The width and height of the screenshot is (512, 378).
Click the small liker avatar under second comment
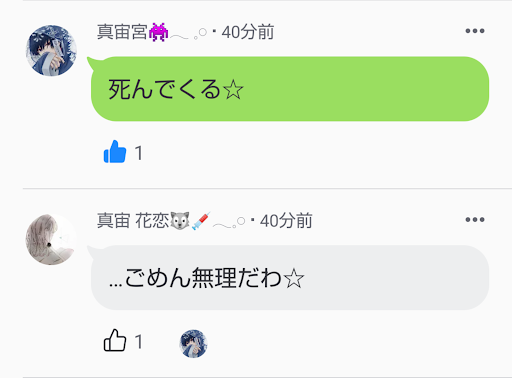[193, 343]
